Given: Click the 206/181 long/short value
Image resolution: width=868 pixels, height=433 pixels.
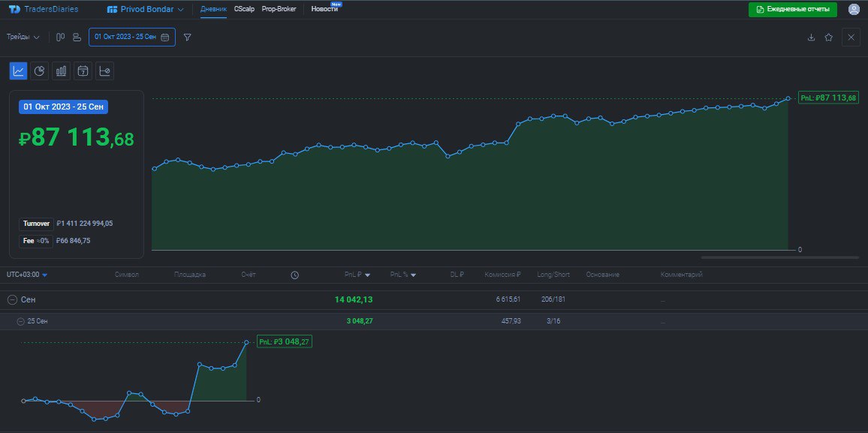Looking at the screenshot, I should (553, 299).
